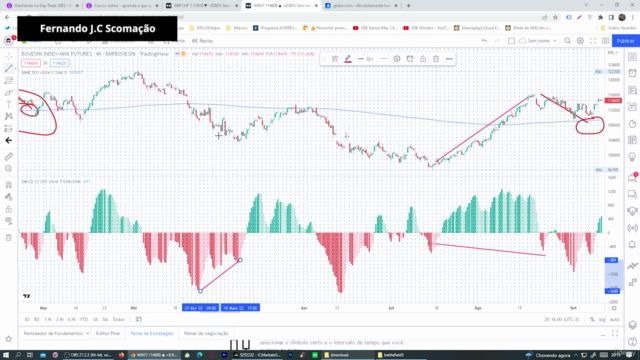Click the blue buy price 114620 box
This screenshot has width=640, height=360.
[60, 63]
